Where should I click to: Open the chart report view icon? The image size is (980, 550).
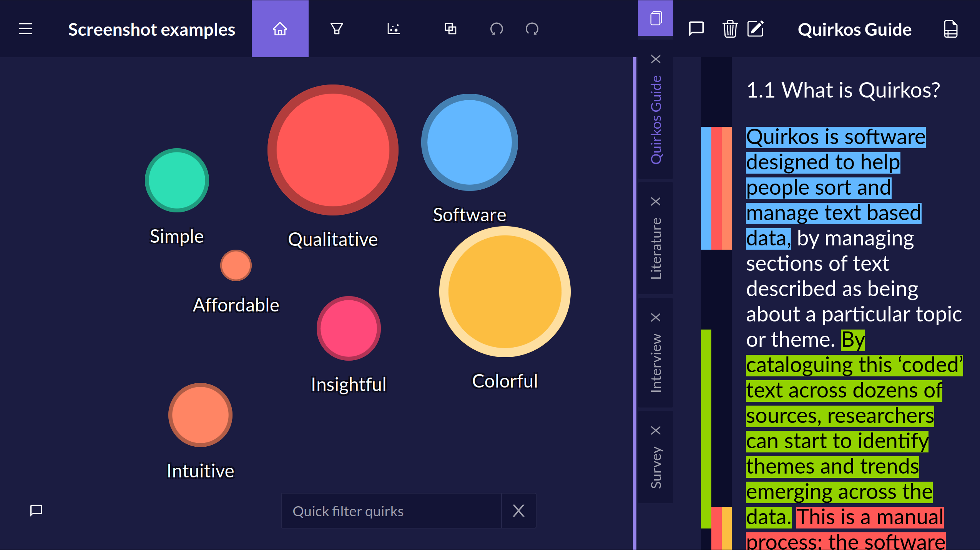(393, 29)
